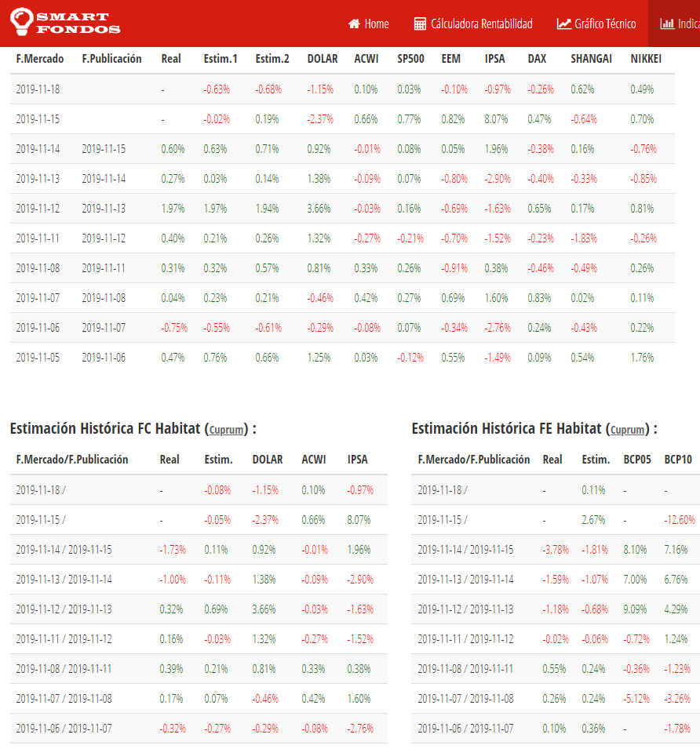Viewport: 700px width, 749px height.
Task: Click publication date 2019-11-15 in the top table
Action: click(x=104, y=149)
